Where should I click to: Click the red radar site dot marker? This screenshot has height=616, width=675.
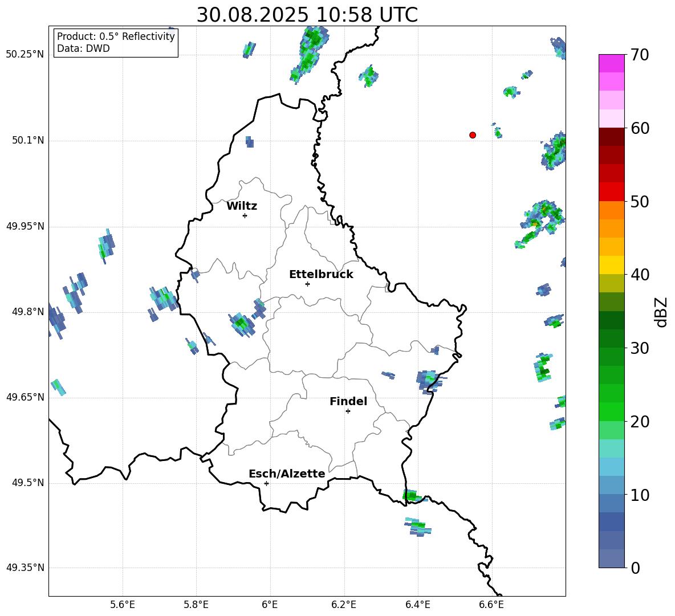tap(473, 135)
